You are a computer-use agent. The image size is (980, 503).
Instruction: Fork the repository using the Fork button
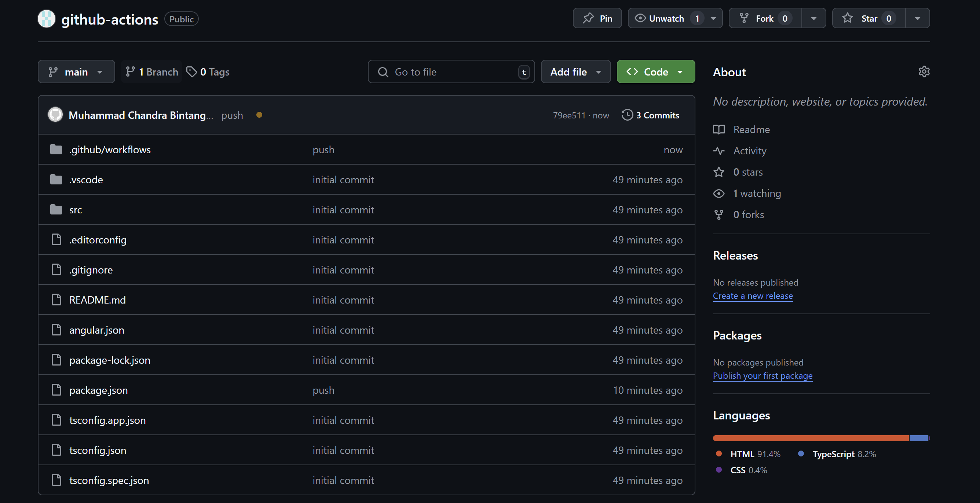pos(765,18)
